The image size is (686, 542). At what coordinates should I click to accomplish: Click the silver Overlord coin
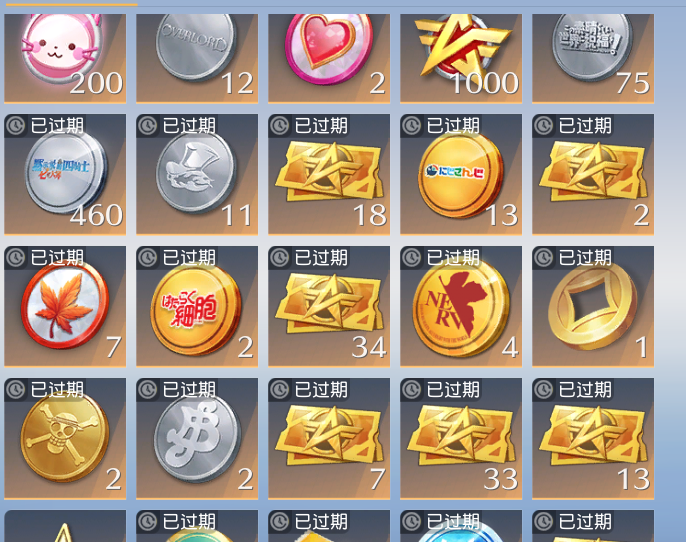(197, 58)
